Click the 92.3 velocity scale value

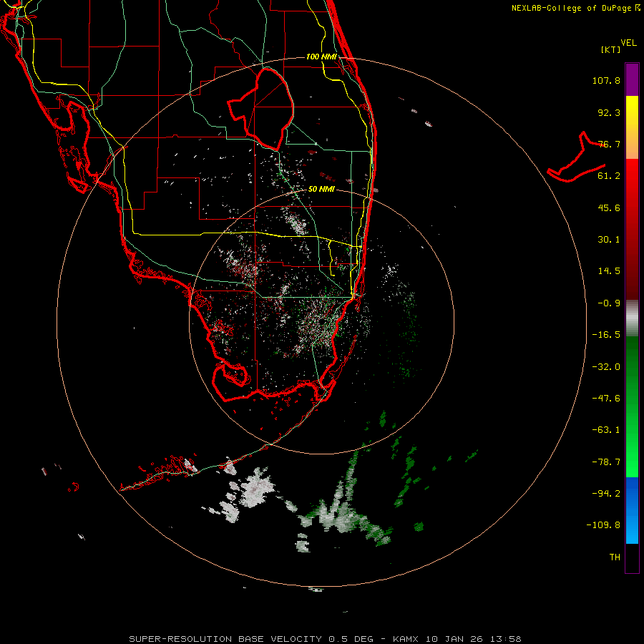(609, 112)
